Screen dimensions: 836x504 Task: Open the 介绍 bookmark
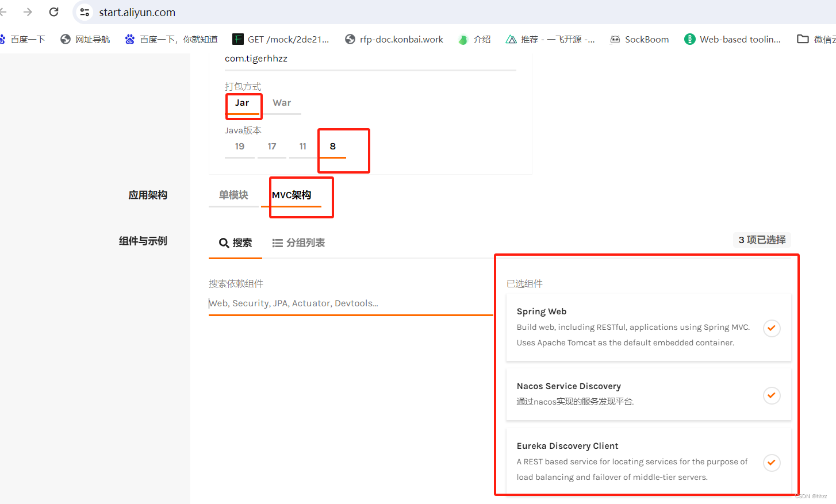coord(474,39)
